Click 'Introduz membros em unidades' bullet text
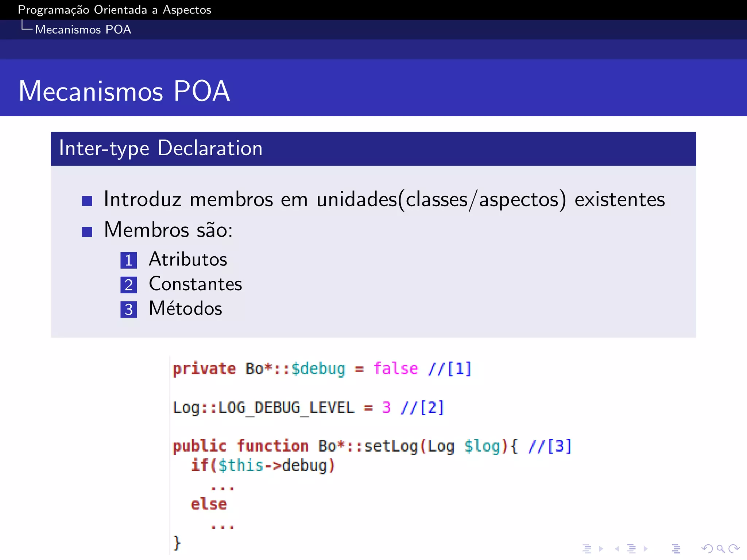 pos(384,199)
